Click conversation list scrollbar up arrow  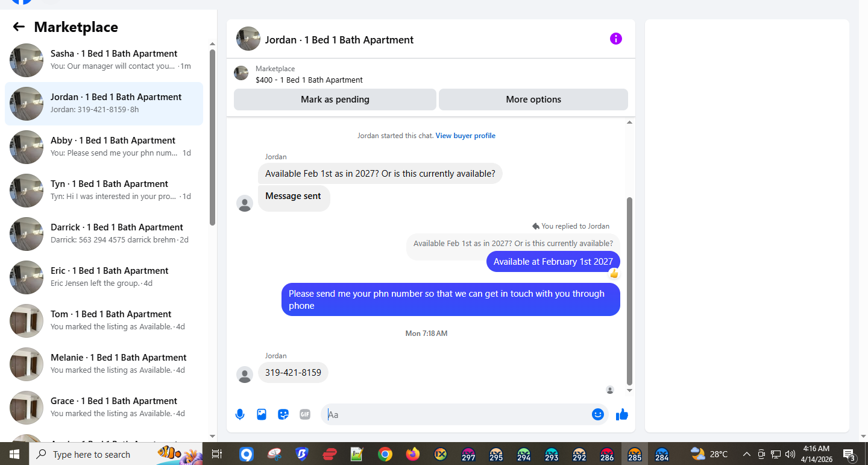[212, 44]
